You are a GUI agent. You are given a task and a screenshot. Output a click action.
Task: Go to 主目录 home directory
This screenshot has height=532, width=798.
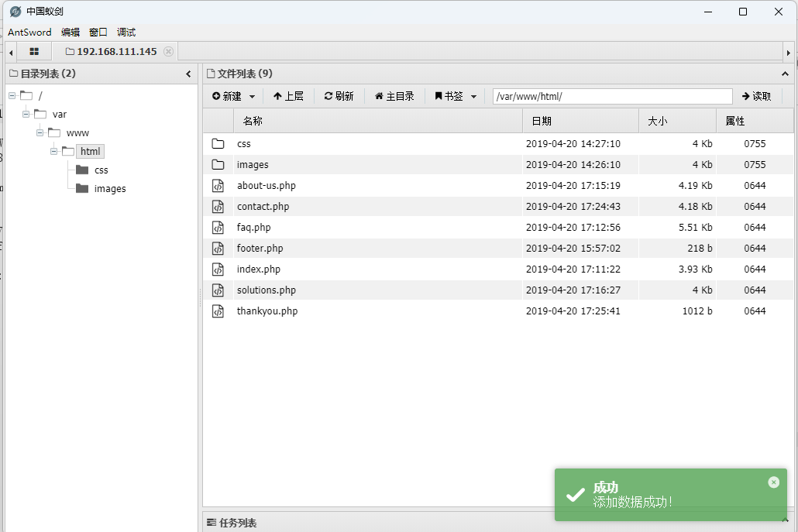click(x=394, y=96)
